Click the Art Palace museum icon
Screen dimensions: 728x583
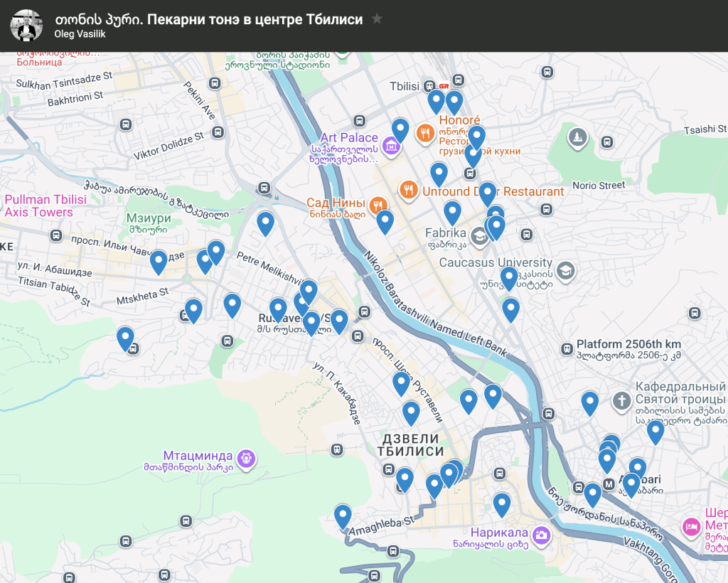click(391, 146)
